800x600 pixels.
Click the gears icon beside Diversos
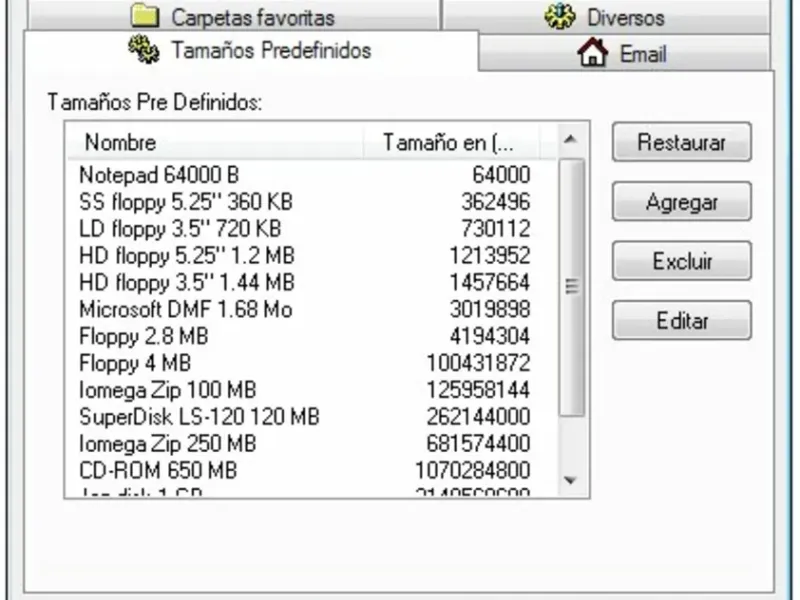click(559, 16)
